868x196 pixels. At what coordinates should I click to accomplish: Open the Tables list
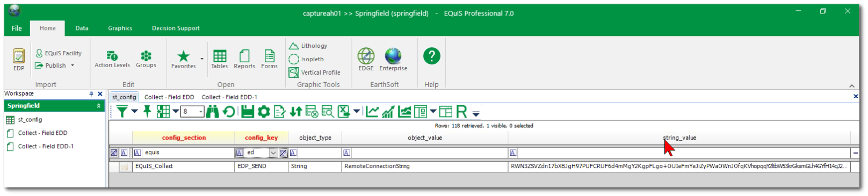pyautogui.click(x=219, y=59)
